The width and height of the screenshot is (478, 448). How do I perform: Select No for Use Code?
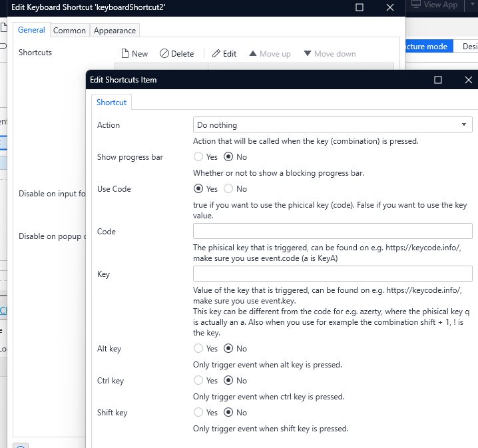tap(228, 189)
